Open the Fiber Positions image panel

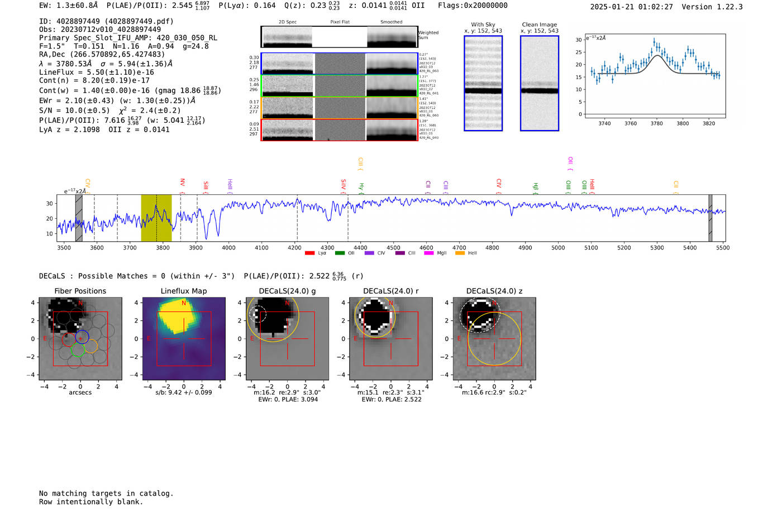80,338
